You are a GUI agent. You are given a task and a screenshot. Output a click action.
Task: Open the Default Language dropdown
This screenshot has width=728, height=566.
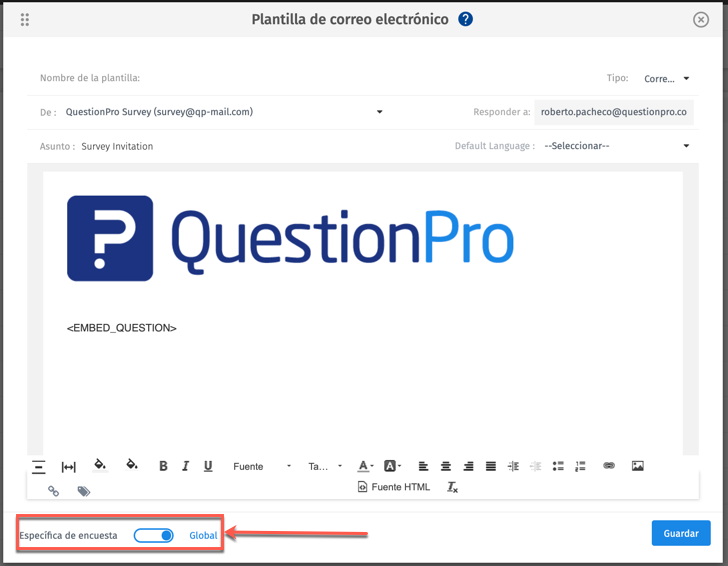(617, 146)
